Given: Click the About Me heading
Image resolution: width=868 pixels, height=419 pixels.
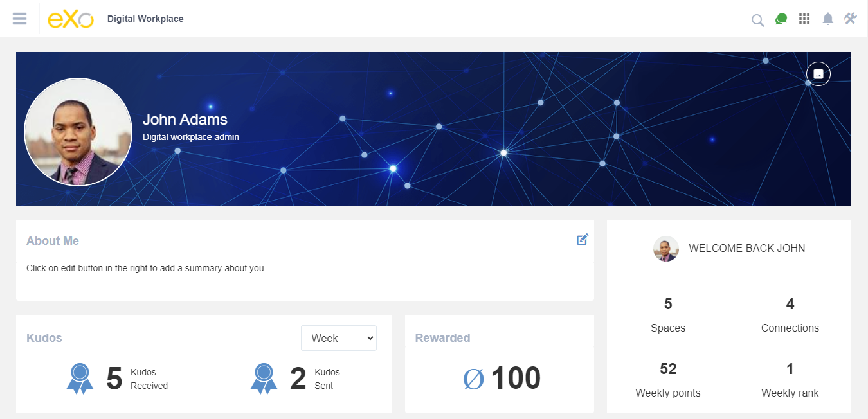Looking at the screenshot, I should tap(53, 241).
